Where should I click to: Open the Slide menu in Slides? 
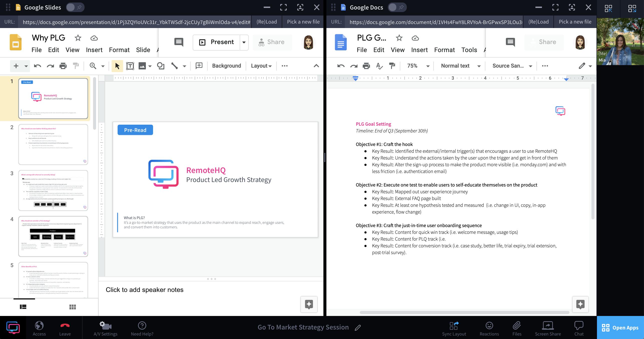(143, 50)
